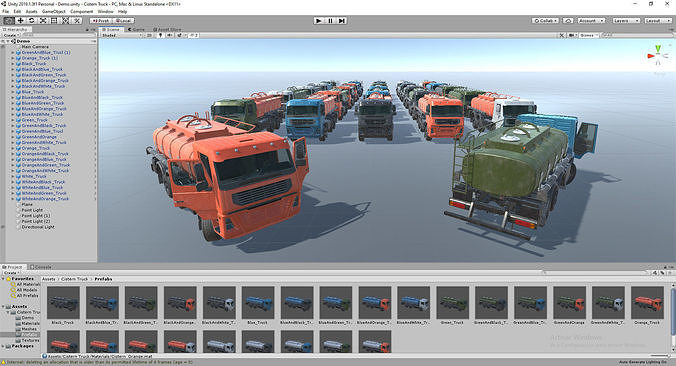Viewport: 676px width, 366px height.
Task: Select Directional Light in Hierarchy
Action: [38, 227]
